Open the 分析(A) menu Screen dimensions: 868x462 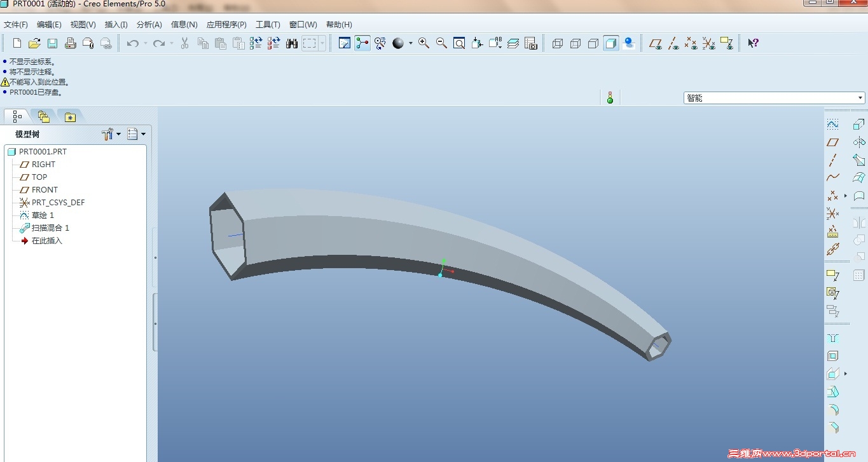(149, 25)
